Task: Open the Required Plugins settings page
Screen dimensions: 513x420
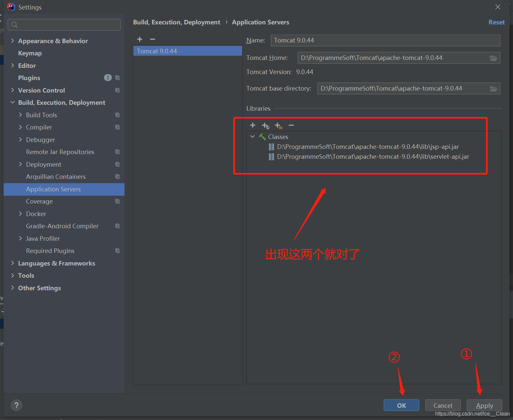Action: point(50,251)
